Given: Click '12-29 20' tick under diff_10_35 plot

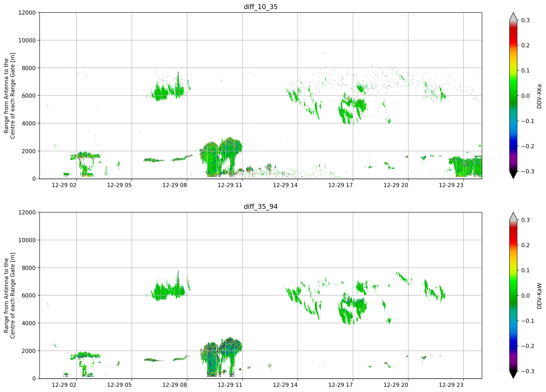Looking at the screenshot, I should [396, 185].
